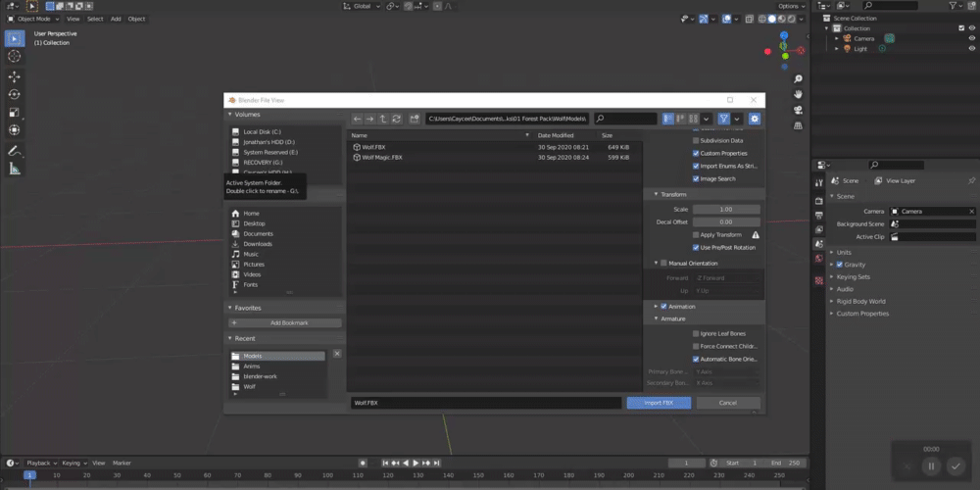This screenshot has height=490, width=980.
Task: Create a new folder in file browser
Action: [415, 119]
